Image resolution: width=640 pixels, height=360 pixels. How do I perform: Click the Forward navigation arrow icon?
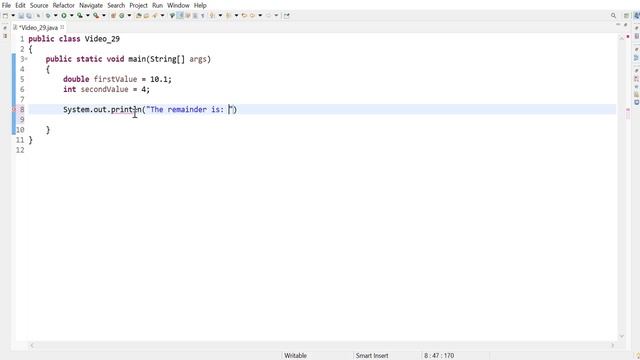[x=268, y=16]
